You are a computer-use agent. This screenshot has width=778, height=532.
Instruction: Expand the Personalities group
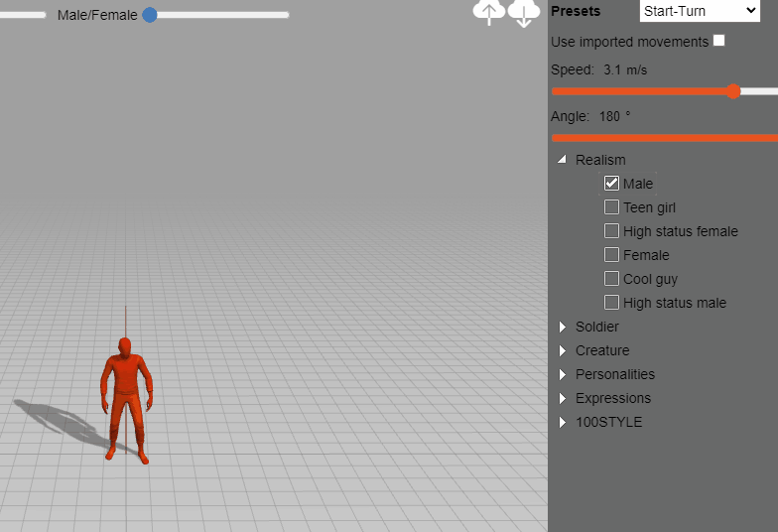(563, 374)
